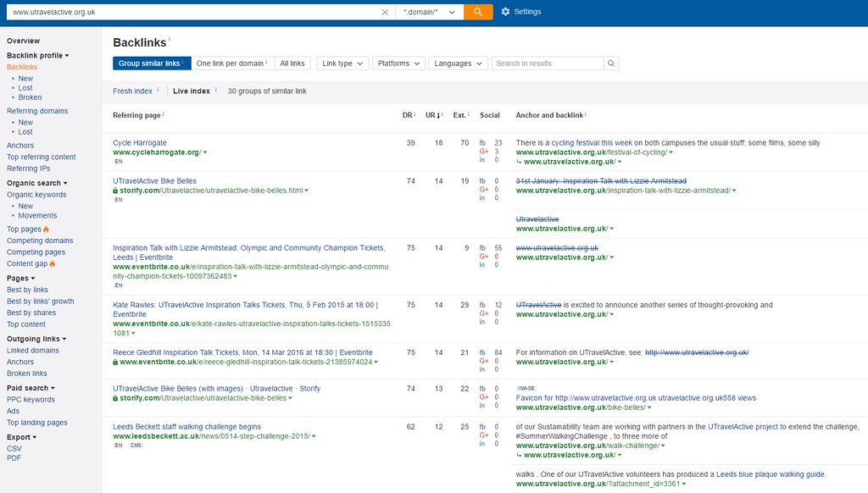Expand the caret after festival-of-cycling backlink
868x493 pixels.
671,152
